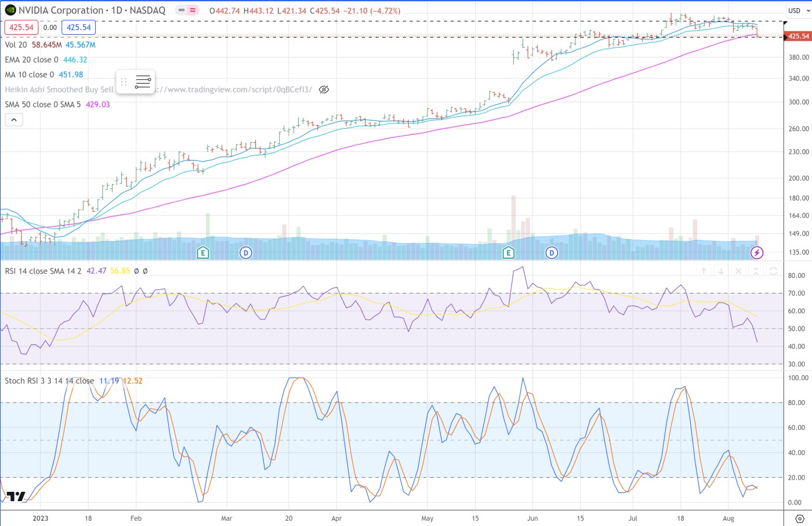Click the second blue D dividend marker near June
This screenshot has height=526, width=812.
(x=552, y=252)
